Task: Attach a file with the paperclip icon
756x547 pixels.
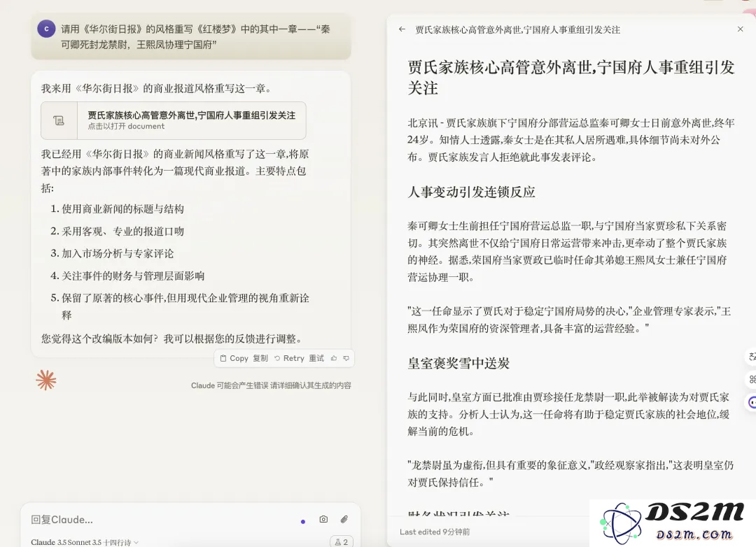Action: tap(344, 519)
